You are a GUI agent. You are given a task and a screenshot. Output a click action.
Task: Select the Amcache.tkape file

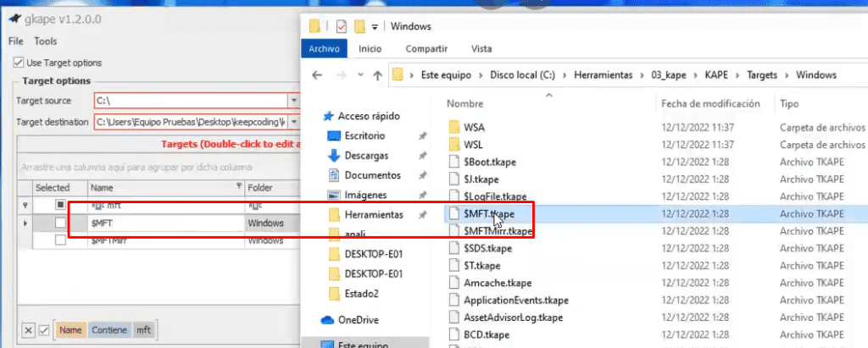(x=498, y=283)
